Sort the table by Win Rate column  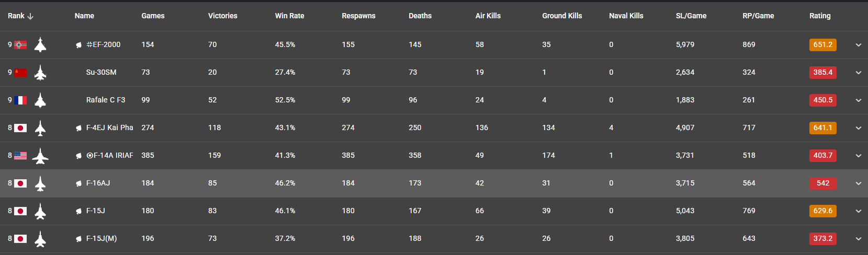[289, 16]
